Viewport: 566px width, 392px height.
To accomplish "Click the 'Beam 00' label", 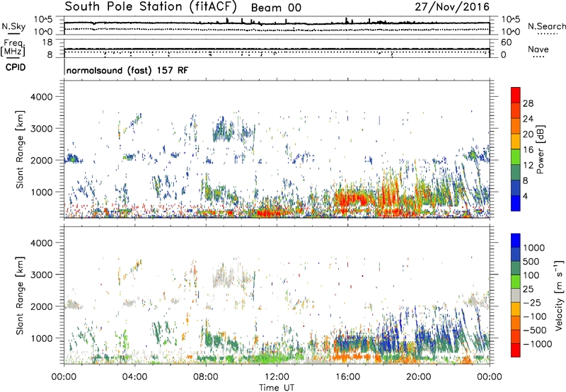I will click(x=276, y=8).
